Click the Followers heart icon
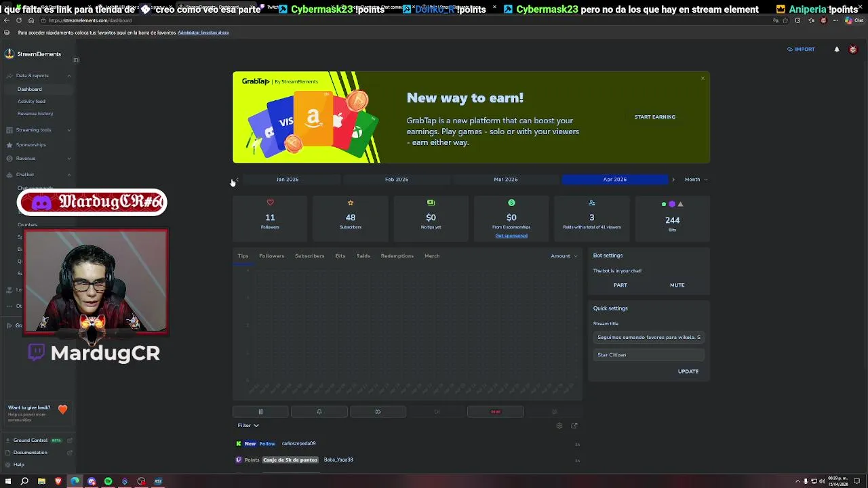This screenshot has width=868, height=488. [270, 203]
